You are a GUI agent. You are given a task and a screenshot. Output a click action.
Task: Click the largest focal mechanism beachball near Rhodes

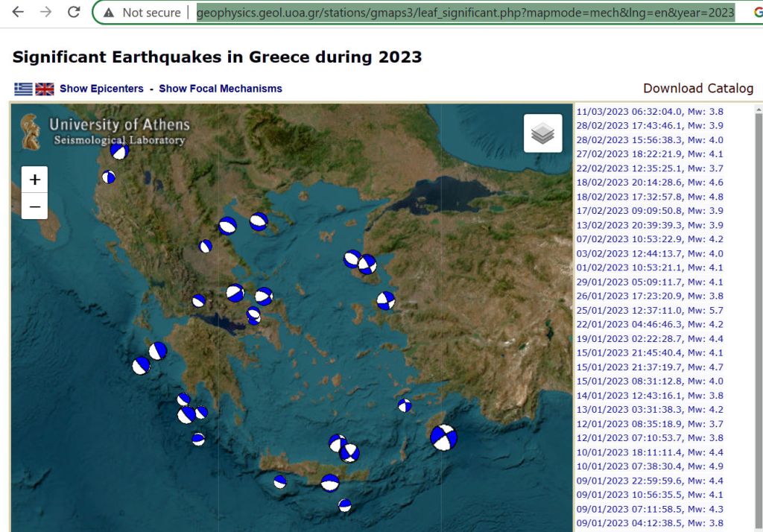(x=443, y=437)
